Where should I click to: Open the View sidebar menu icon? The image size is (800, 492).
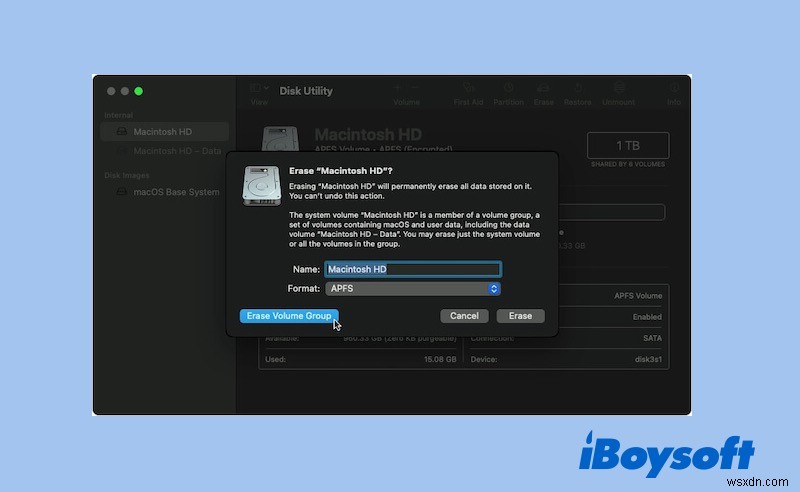(x=259, y=89)
